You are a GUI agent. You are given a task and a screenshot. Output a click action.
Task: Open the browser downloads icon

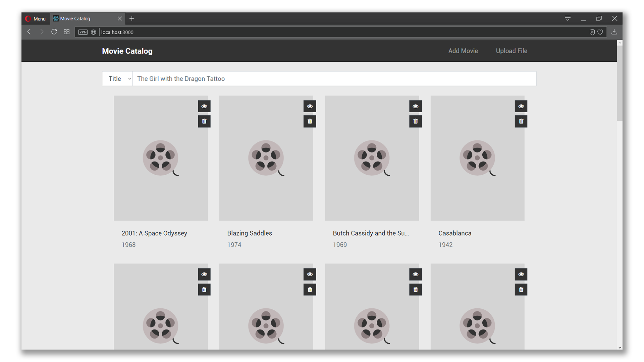pyautogui.click(x=614, y=32)
